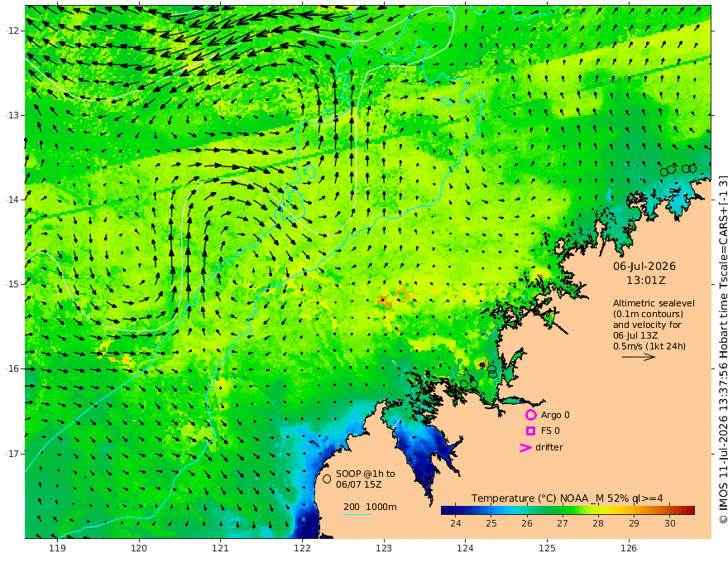Click latitude axis label -15

pyautogui.click(x=12, y=284)
